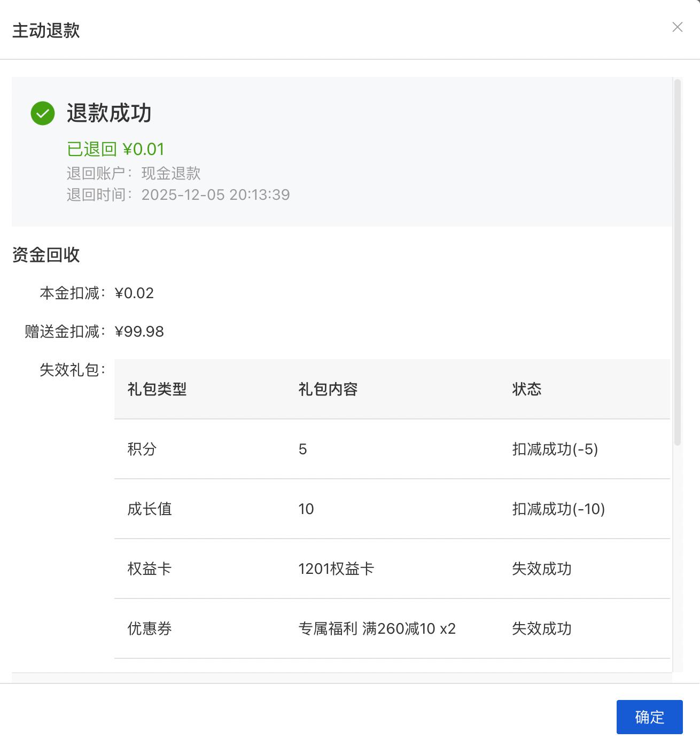Click the 资金回收 section heading
Viewport: 700px width, 747px height.
[x=46, y=255]
